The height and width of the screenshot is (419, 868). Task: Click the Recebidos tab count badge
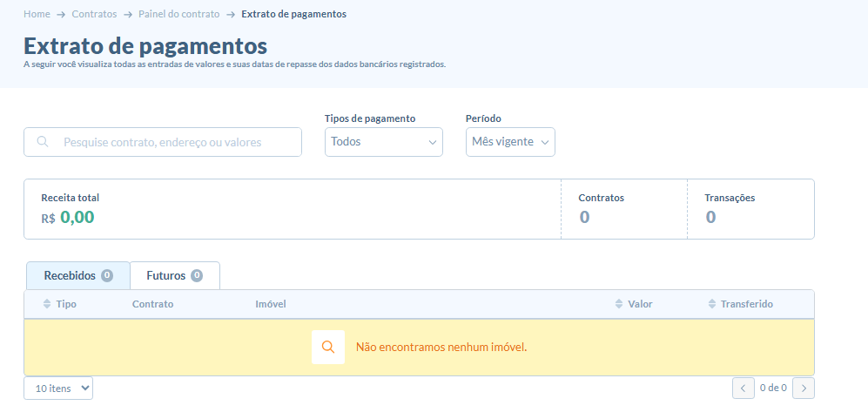tap(107, 275)
